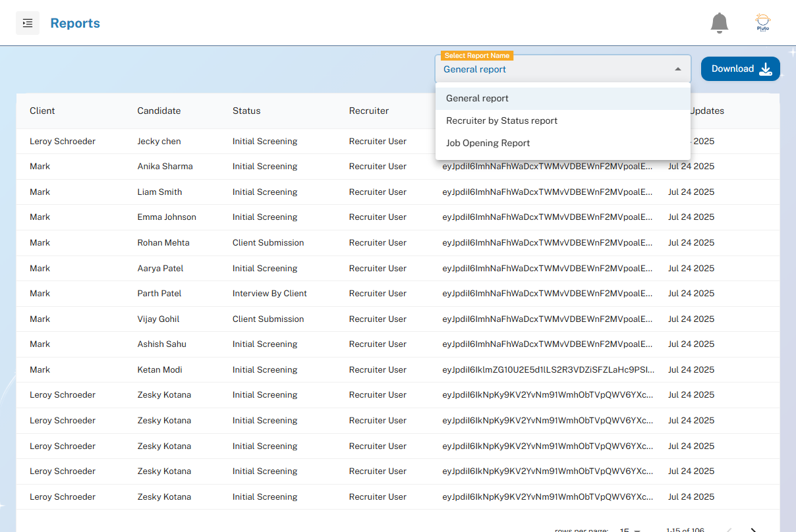Toggle the sidebar menu icon
The width and height of the screenshot is (796, 532).
[28, 23]
